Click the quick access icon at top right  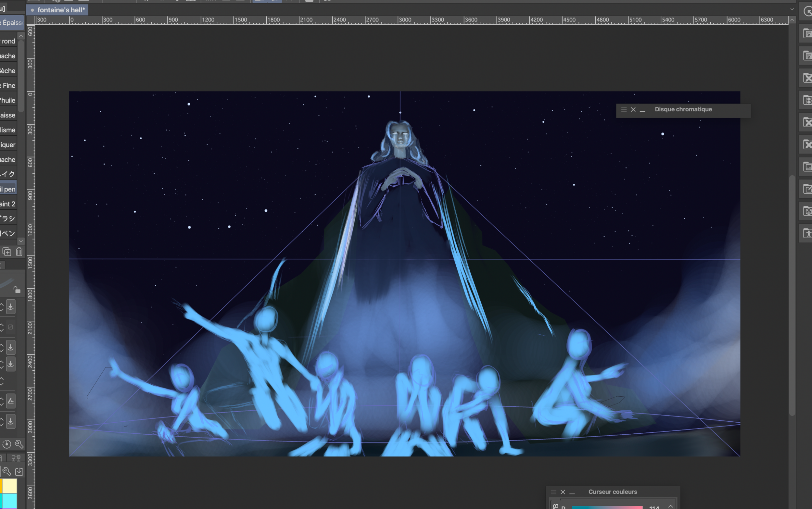[x=808, y=12]
